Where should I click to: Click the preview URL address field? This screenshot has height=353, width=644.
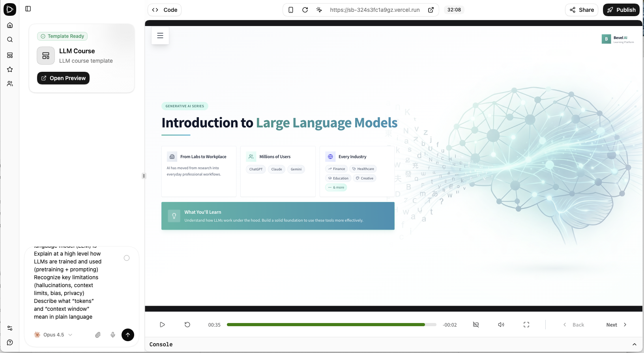[x=375, y=10]
